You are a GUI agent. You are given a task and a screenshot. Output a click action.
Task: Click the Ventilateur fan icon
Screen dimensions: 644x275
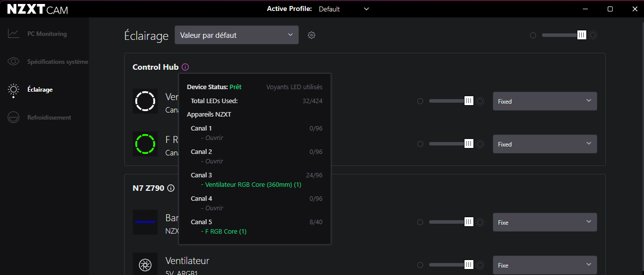point(145,265)
